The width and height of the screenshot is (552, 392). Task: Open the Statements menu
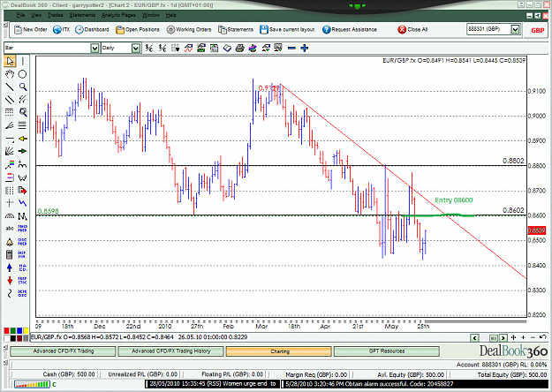[x=82, y=15]
